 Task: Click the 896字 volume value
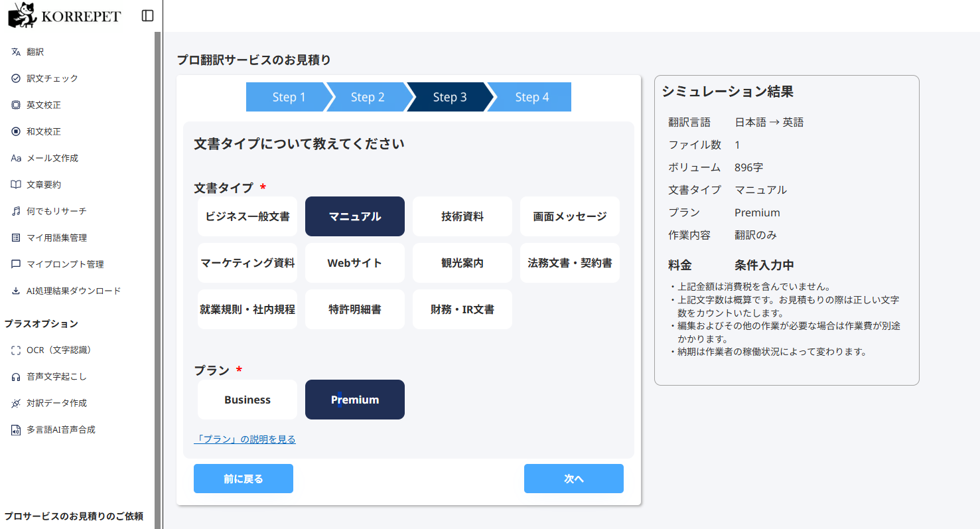tap(749, 167)
